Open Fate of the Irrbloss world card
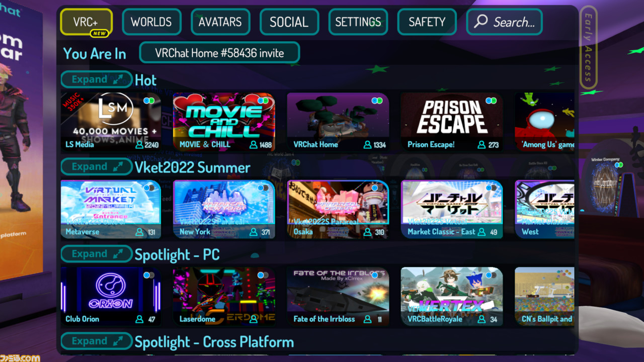This screenshot has height=362, width=644. (338, 297)
